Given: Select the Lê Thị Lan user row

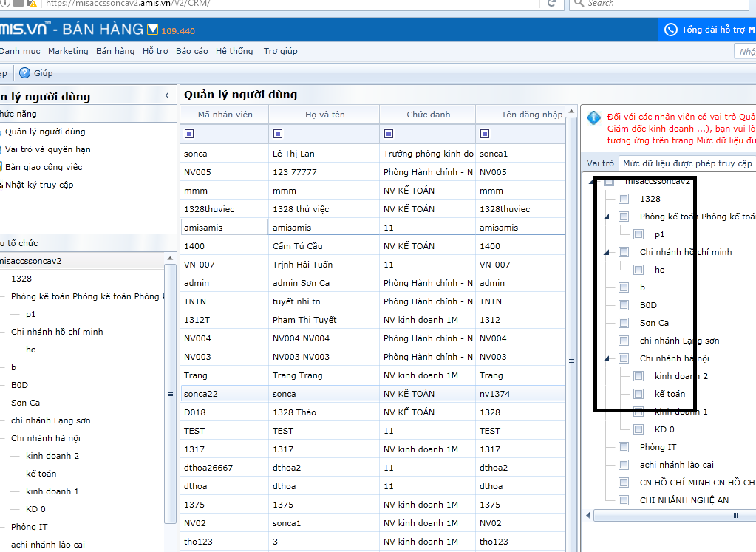Looking at the screenshot, I should pyautogui.click(x=372, y=154).
